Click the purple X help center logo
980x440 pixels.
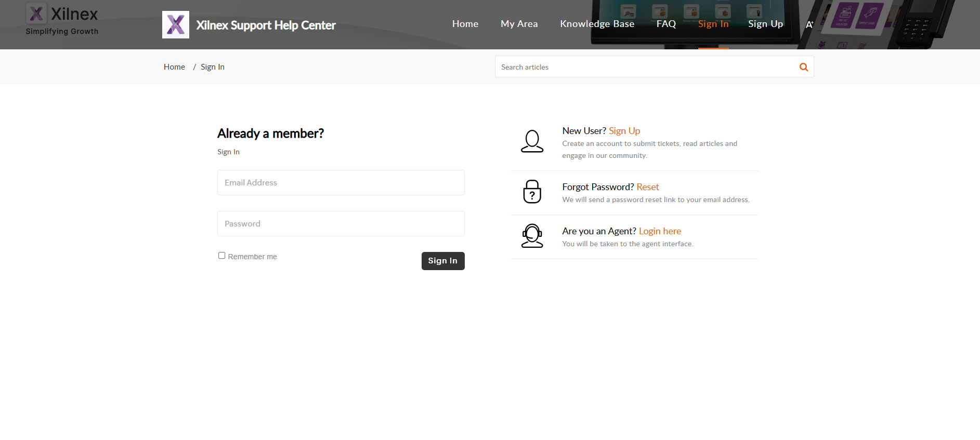point(176,24)
